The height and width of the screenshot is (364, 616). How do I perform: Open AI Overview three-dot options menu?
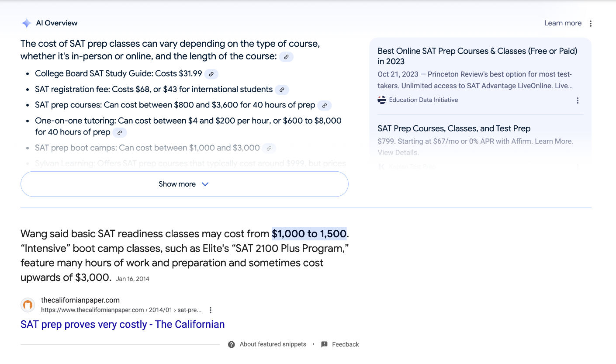(x=591, y=24)
